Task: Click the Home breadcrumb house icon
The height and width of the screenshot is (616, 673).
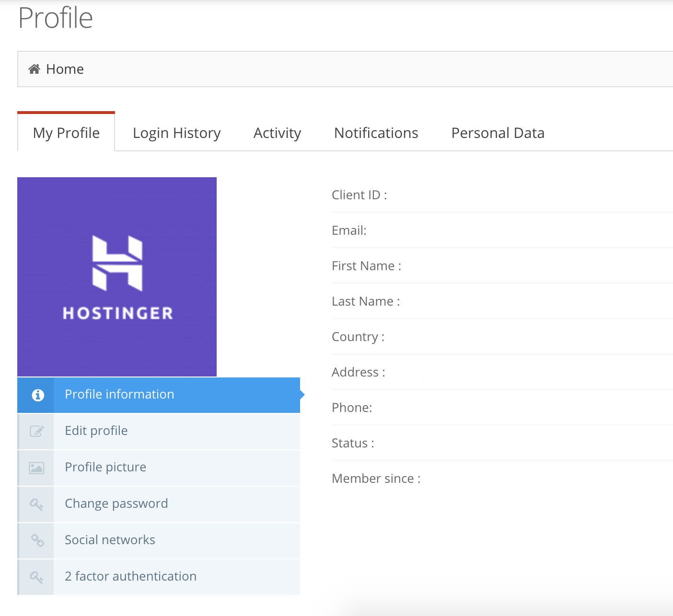Action: click(x=34, y=69)
